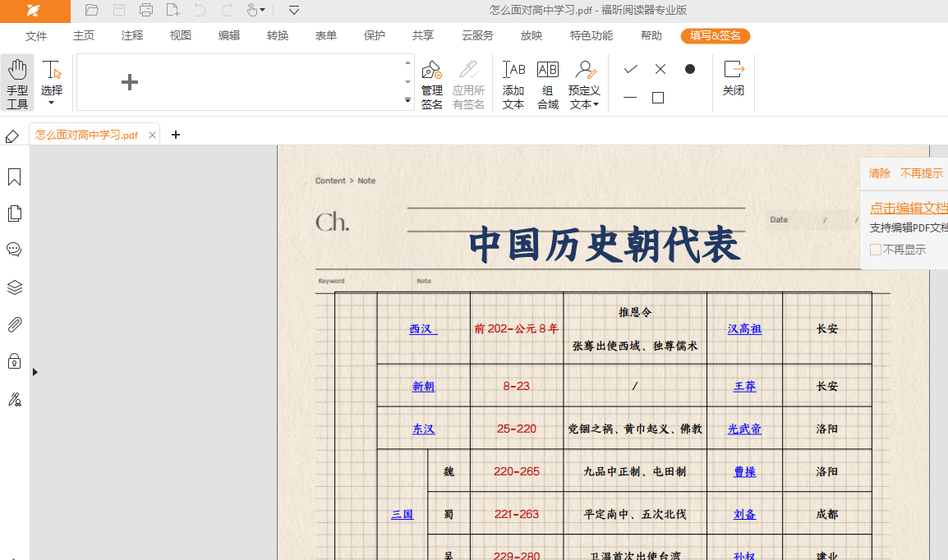
Task: Expand the left navigation panel arrow
Action: (35, 372)
